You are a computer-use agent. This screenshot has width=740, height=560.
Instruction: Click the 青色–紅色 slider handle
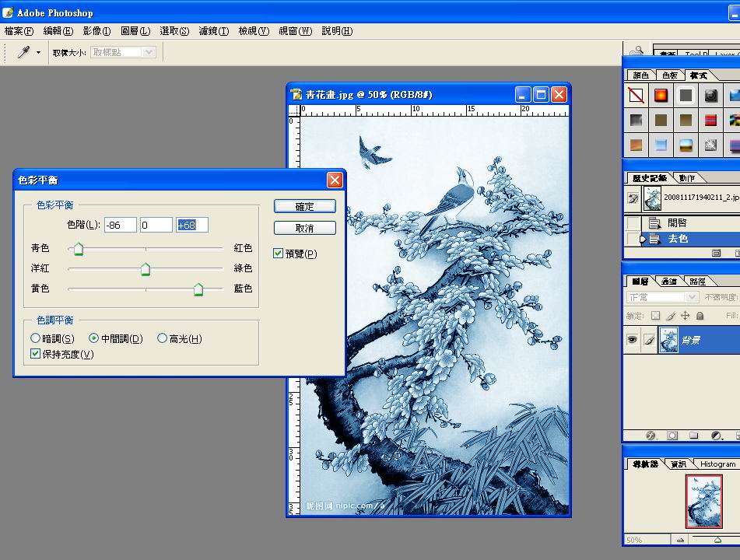[x=79, y=249]
